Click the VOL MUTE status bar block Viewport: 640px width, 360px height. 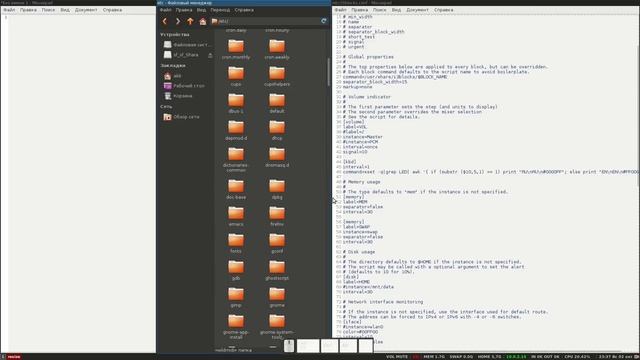[397, 357]
